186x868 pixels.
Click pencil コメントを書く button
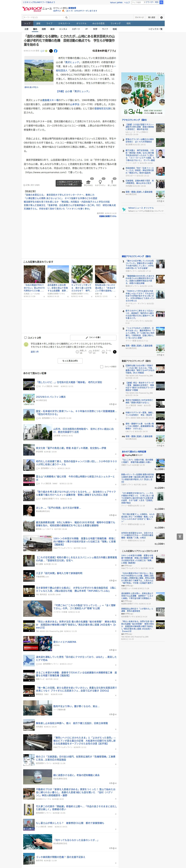click(93, 337)
